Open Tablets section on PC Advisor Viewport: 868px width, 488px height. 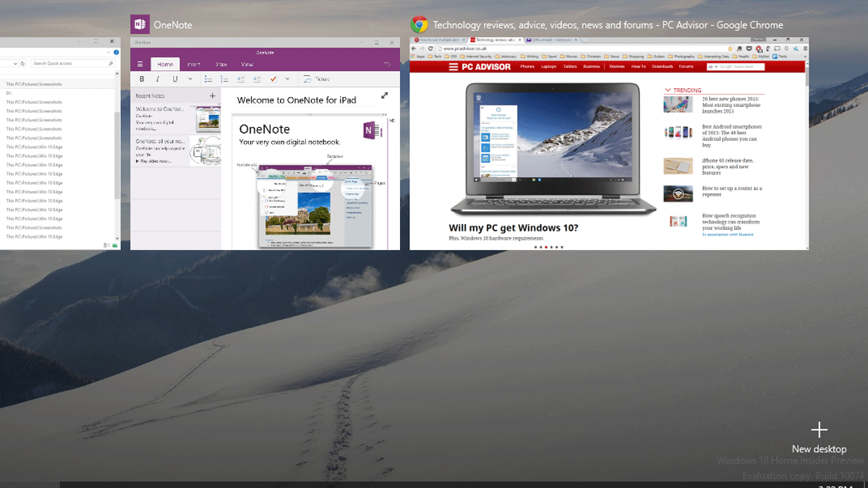click(570, 67)
